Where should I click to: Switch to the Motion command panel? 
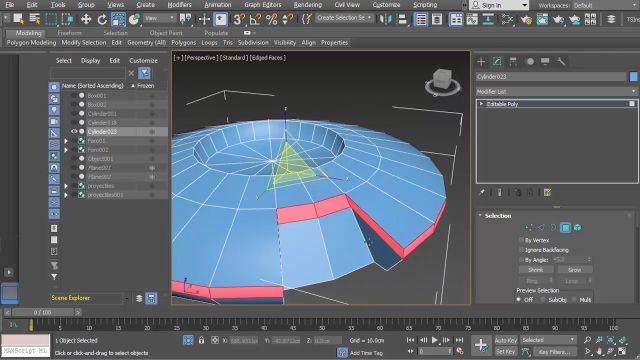529,62
